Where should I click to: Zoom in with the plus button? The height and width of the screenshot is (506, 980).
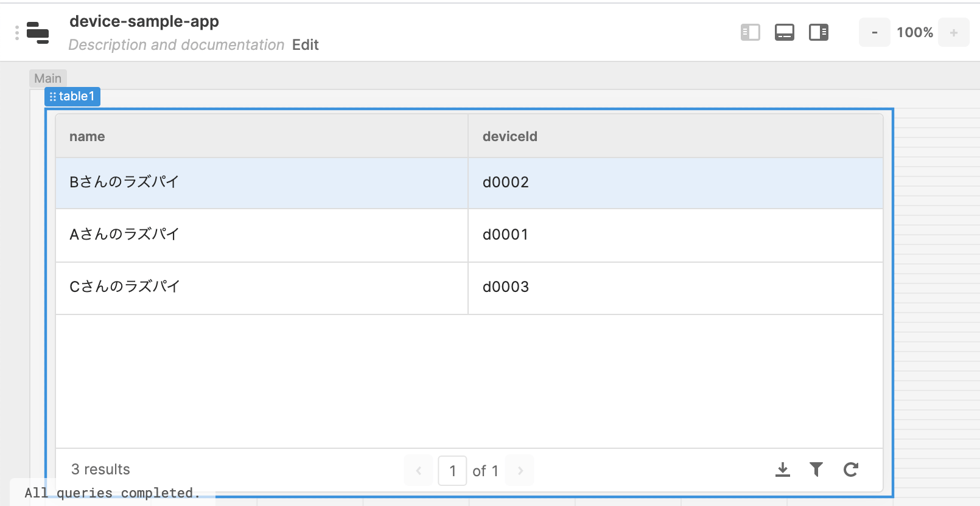(954, 33)
